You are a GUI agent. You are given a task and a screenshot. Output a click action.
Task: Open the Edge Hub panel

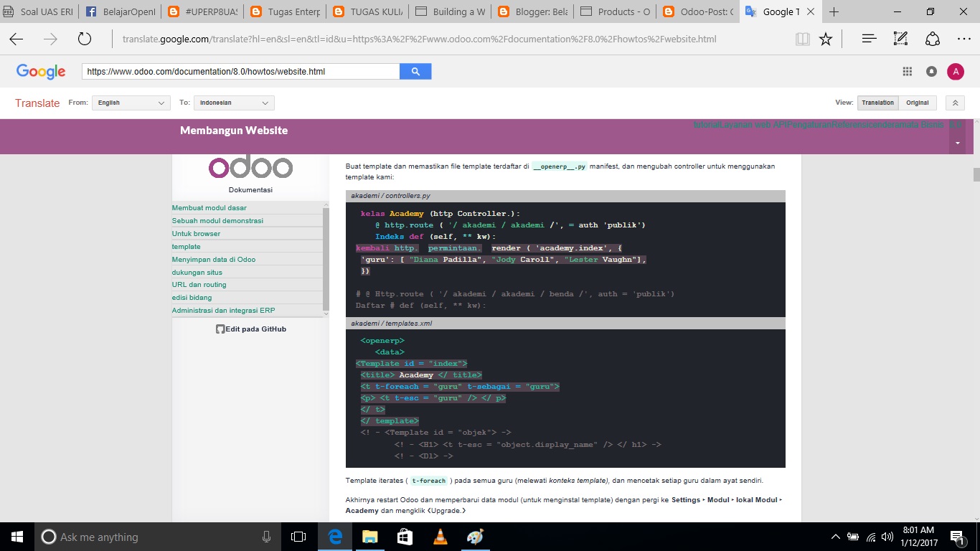click(869, 39)
